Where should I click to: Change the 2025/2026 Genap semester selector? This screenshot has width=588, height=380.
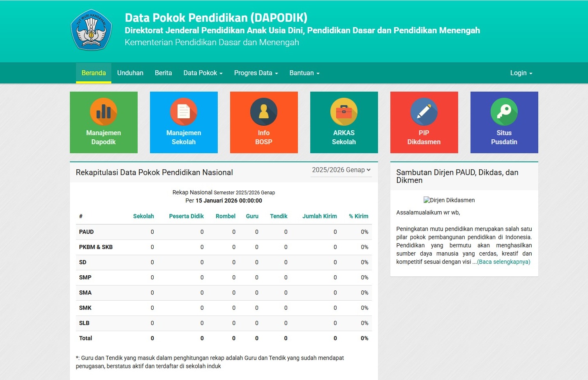[341, 170]
